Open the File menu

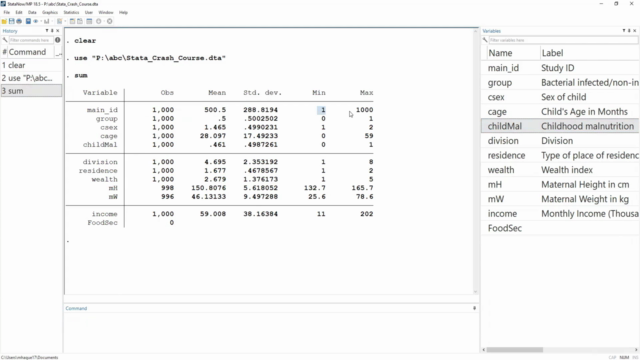pyautogui.click(x=7, y=13)
